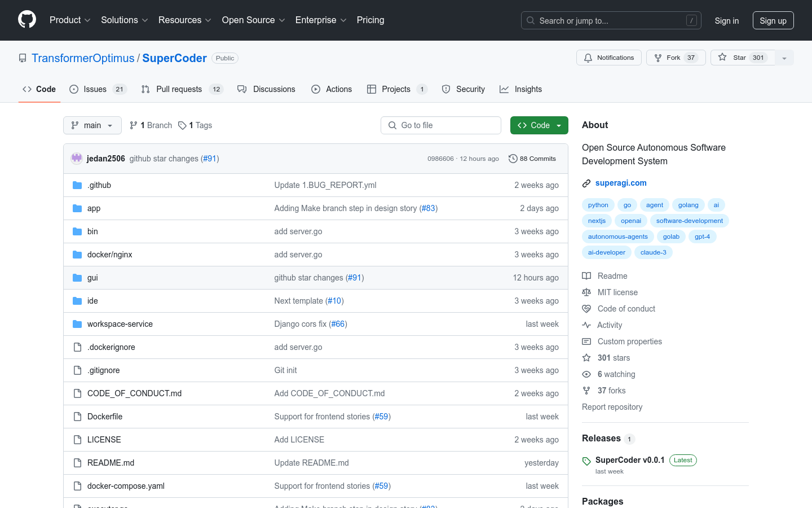
Task: Open the star lists dropdown arrow
Action: [x=784, y=58]
